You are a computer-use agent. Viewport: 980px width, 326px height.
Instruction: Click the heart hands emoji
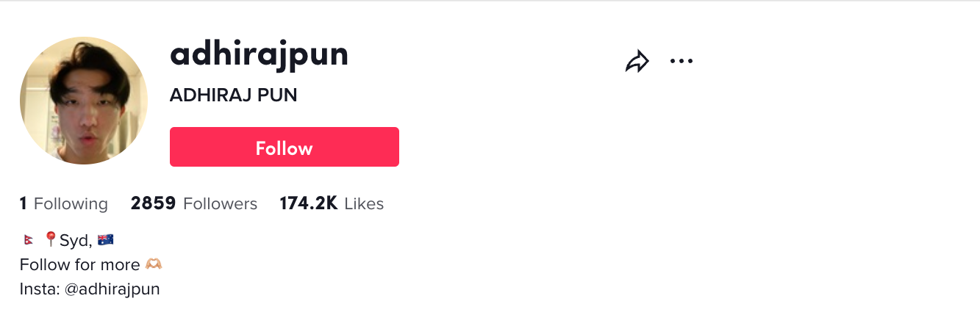pyautogui.click(x=154, y=264)
